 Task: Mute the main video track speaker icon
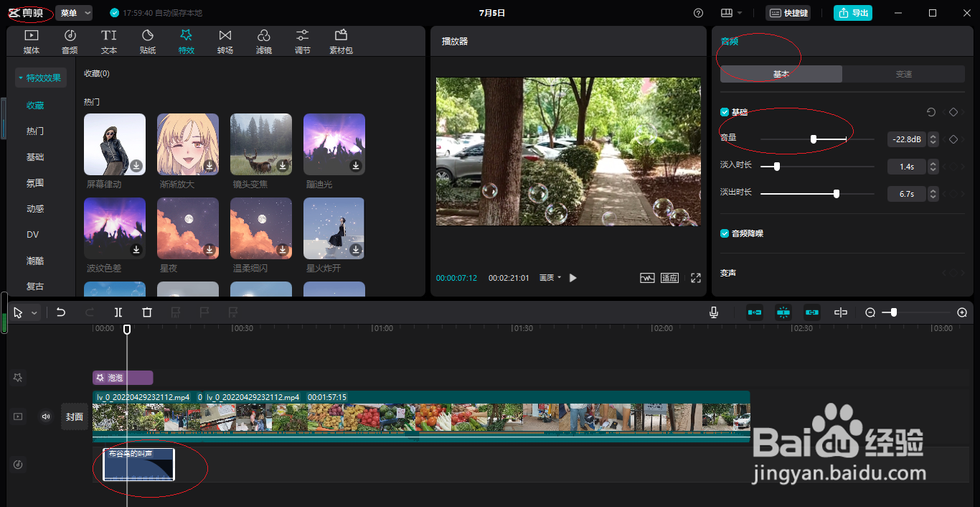46,417
